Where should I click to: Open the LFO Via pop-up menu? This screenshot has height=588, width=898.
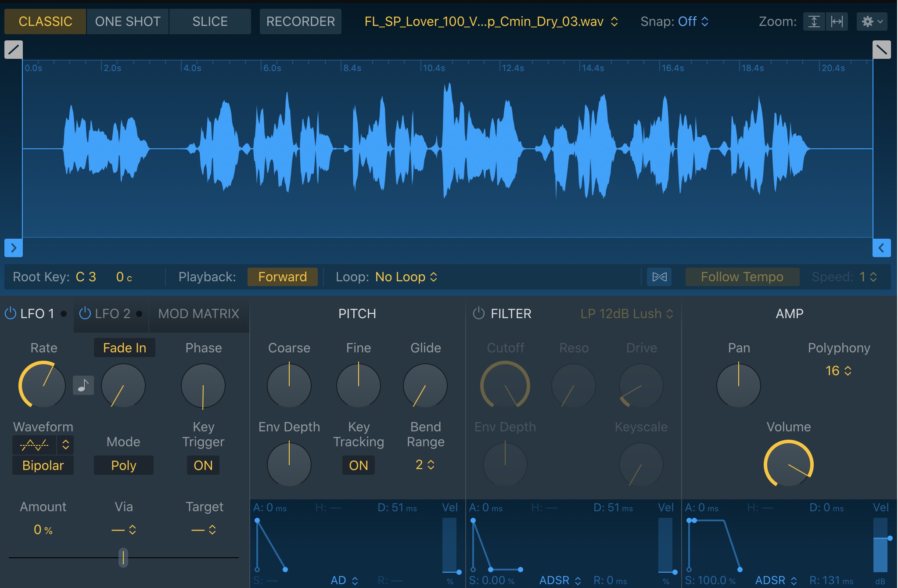[124, 530]
